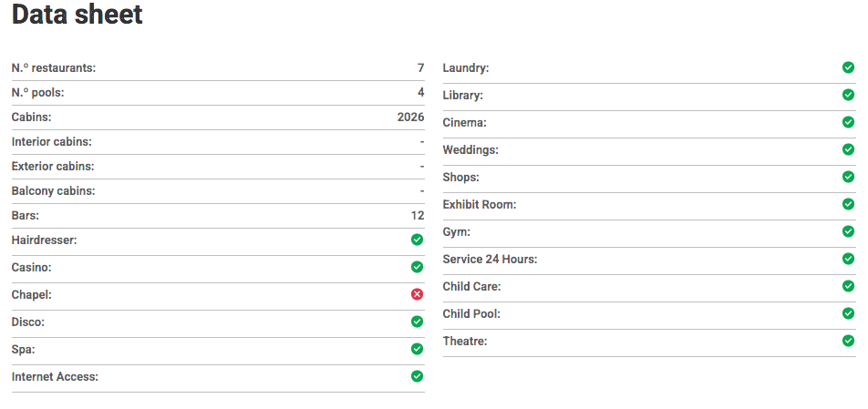Select the Library availability check icon
868x409 pixels.
[x=848, y=95]
